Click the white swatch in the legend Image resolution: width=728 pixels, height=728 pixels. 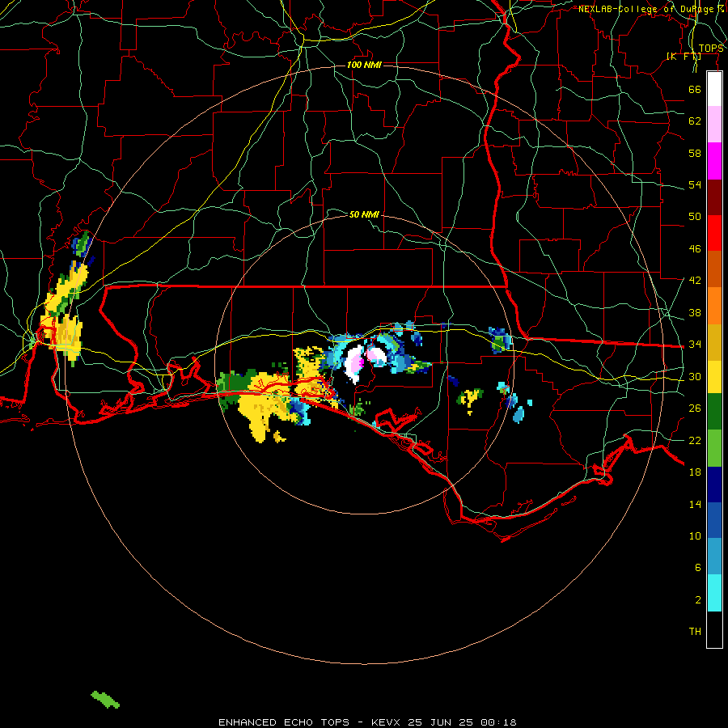[714, 89]
